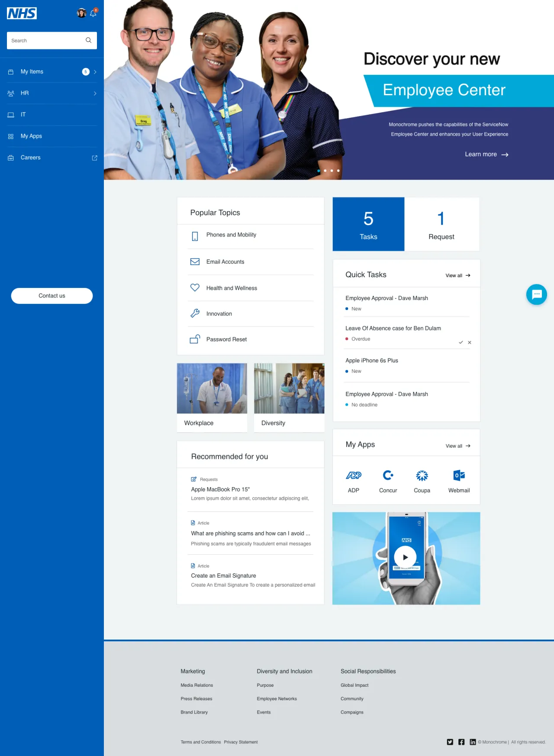Open Terms and Conditions link
This screenshot has width=554, height=756.
pos(201,742)
